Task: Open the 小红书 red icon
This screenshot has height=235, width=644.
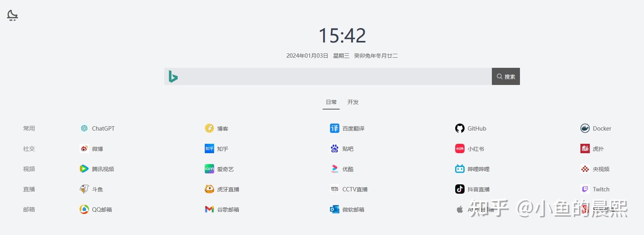Action: 460,148
